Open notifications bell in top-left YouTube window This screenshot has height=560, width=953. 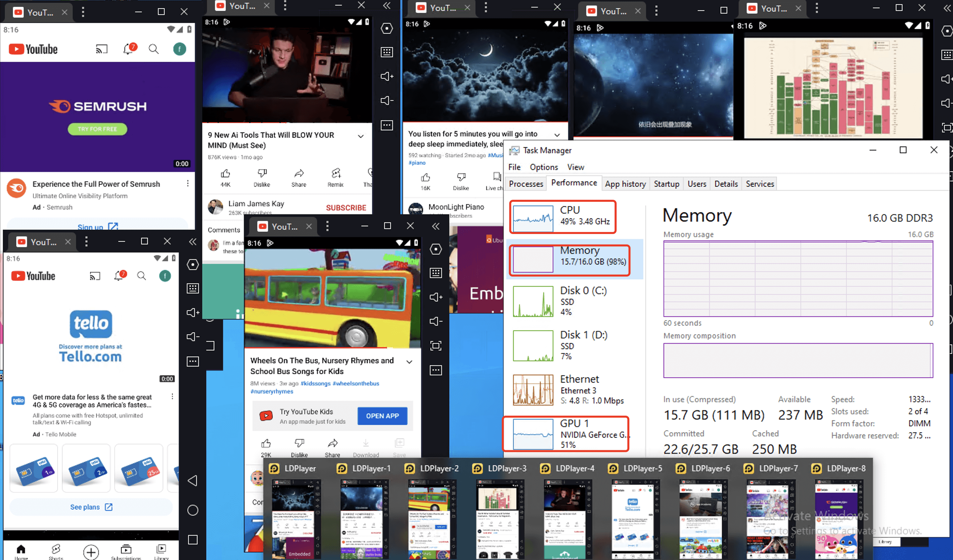point(128,49)
